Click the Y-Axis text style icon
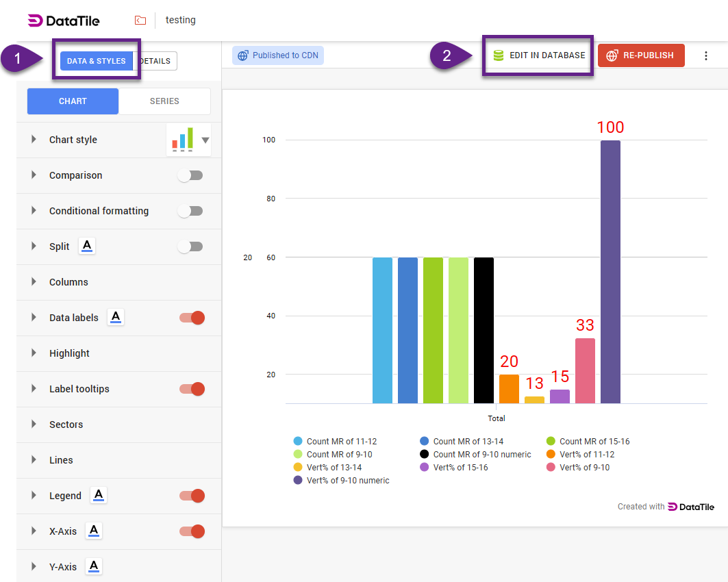728x582 pixels. [94, 567]
